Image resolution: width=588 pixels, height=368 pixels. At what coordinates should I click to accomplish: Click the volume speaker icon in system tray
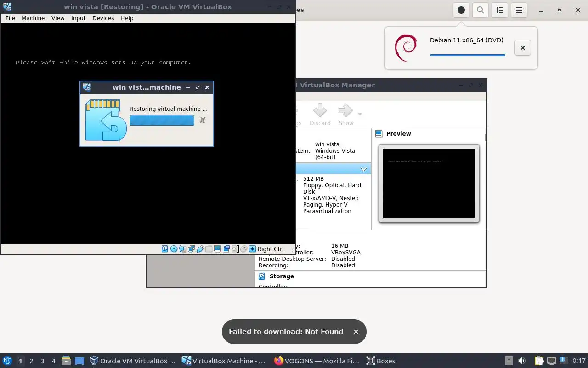[522, 361]
